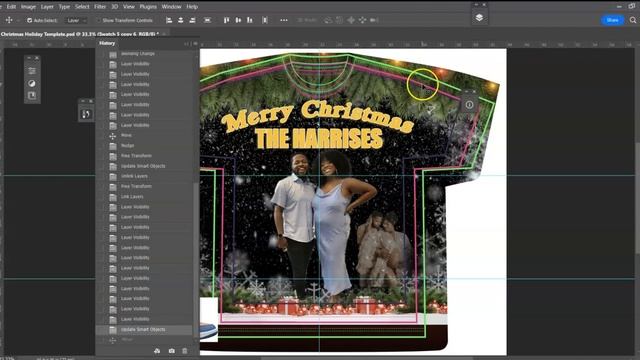Image resolution: width=640 pixels, height=360 pixels.
Task: Open the Auto-Select Layer dropdown
Action: tap(76, 20)
